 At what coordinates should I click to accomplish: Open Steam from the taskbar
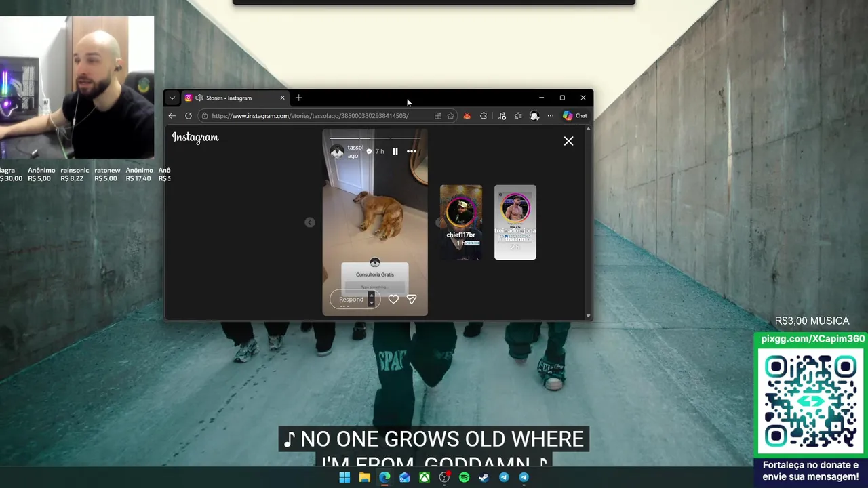click(x=484, y=477)
